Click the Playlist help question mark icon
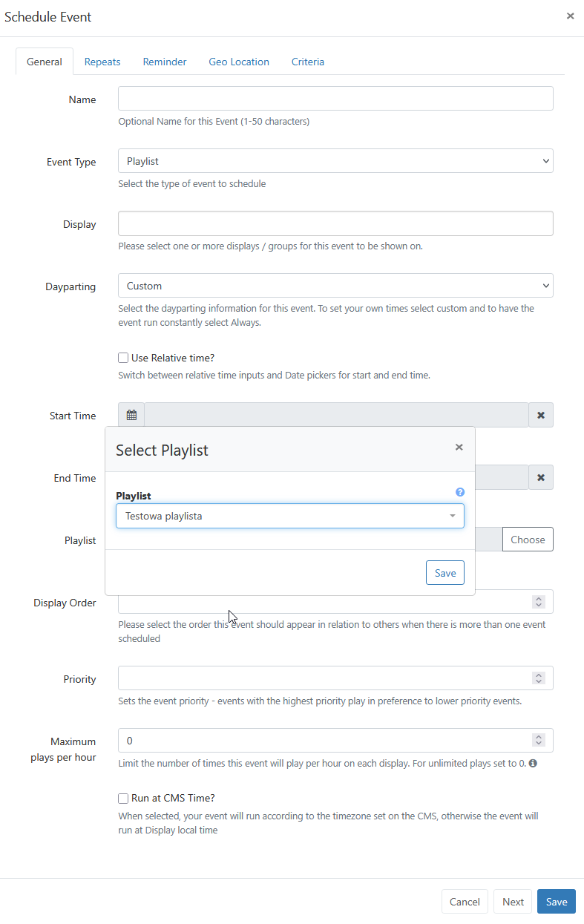584x924 pixels. click(460, 492)
